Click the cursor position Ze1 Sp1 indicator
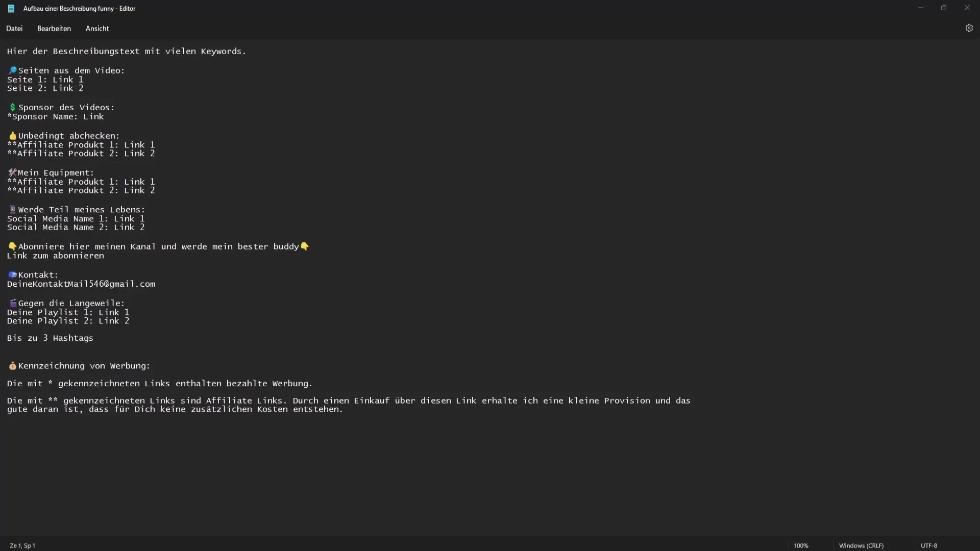 tap(22, 545)
